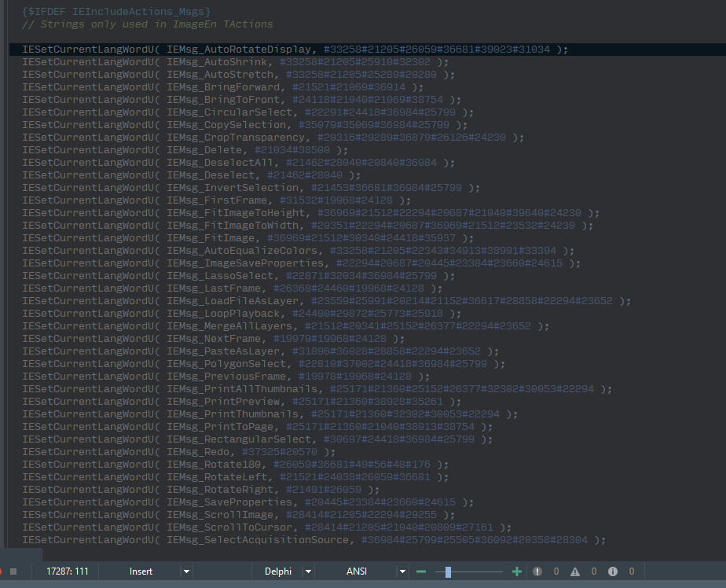The width and height of the screenshot is (726, 588).
Task: Click the cursor position 17287: 111 field
Action: 67,571
